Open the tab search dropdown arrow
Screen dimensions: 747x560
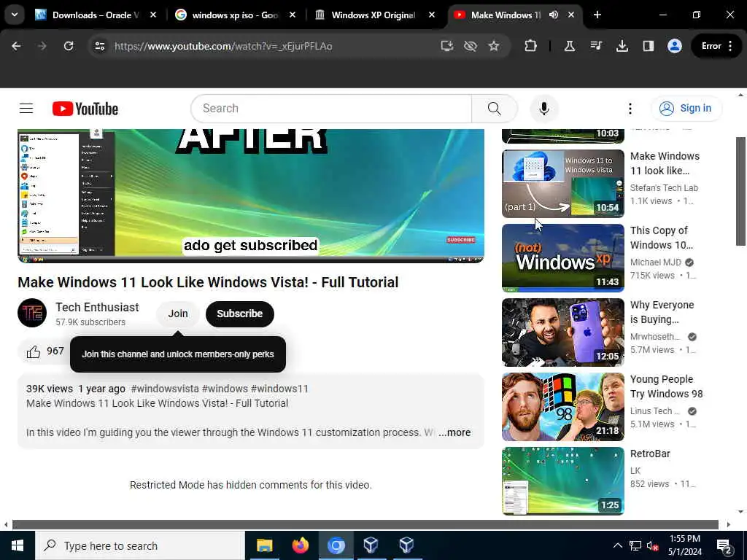[x=15, y=15]
